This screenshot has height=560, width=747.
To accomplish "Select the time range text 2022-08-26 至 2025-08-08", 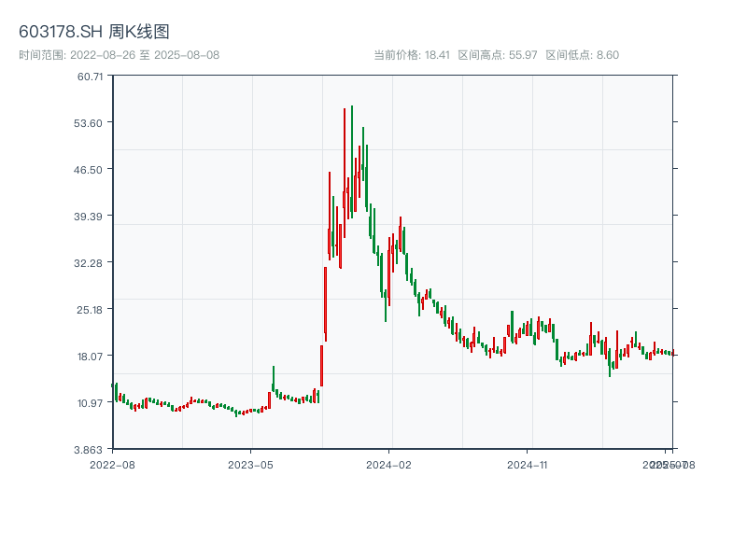I will 145,55.
